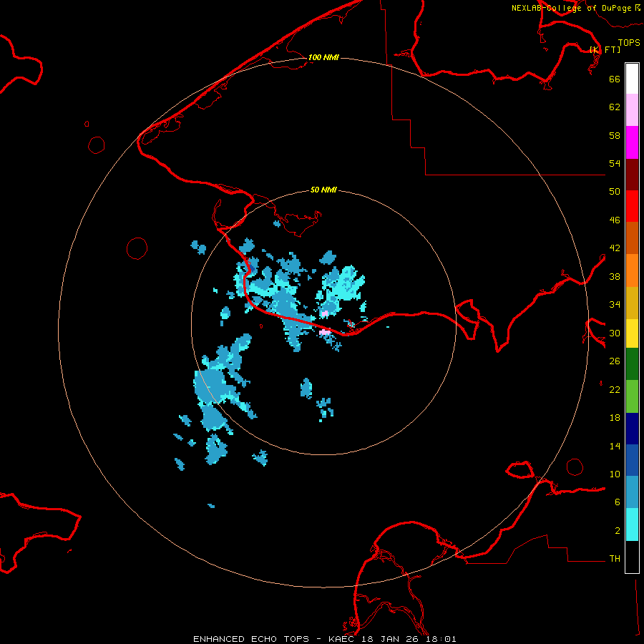Click the magenta 58 kft legend swatch
The width and height of the screenshot is (644, 644).
click(632, 142)
